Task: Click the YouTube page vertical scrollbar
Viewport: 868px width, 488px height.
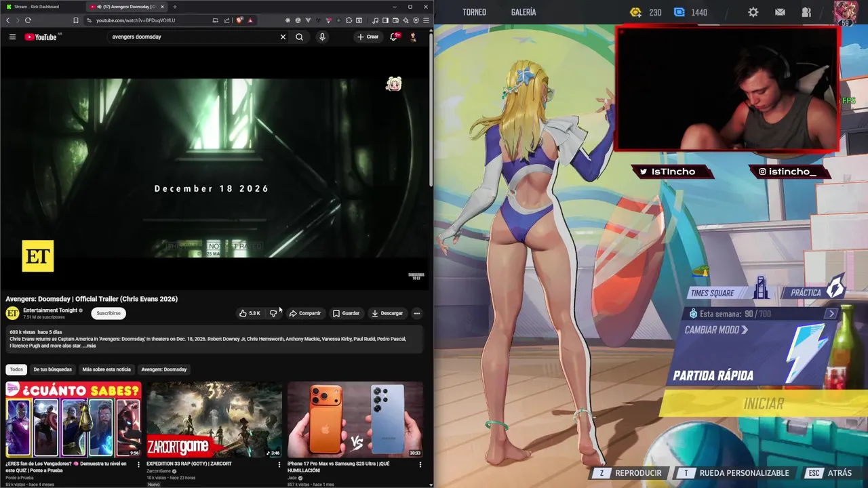Action: [431, 108]
